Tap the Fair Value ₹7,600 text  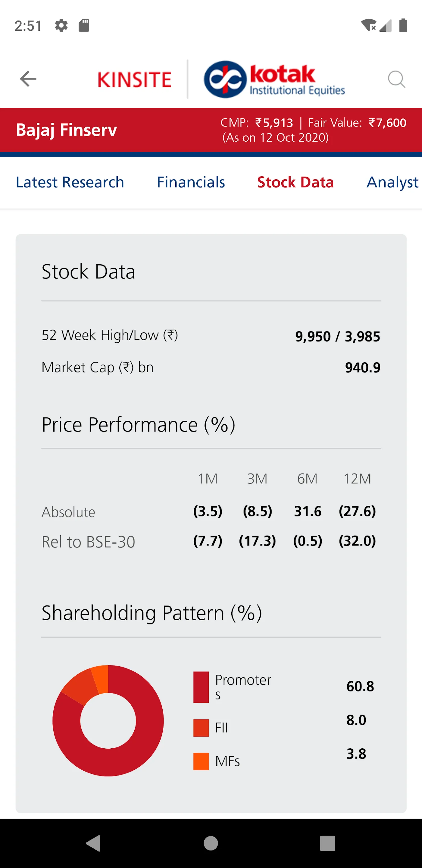click(x=357, y=123)
